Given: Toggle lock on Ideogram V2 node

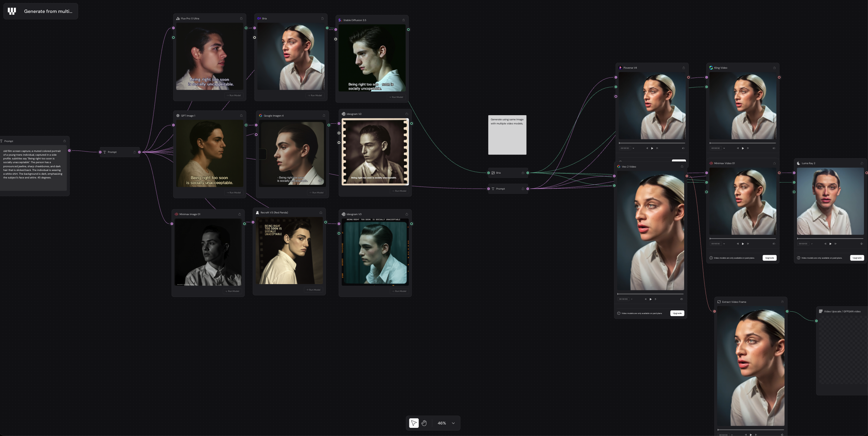Looking at the screenshot, I should [407, 114].
